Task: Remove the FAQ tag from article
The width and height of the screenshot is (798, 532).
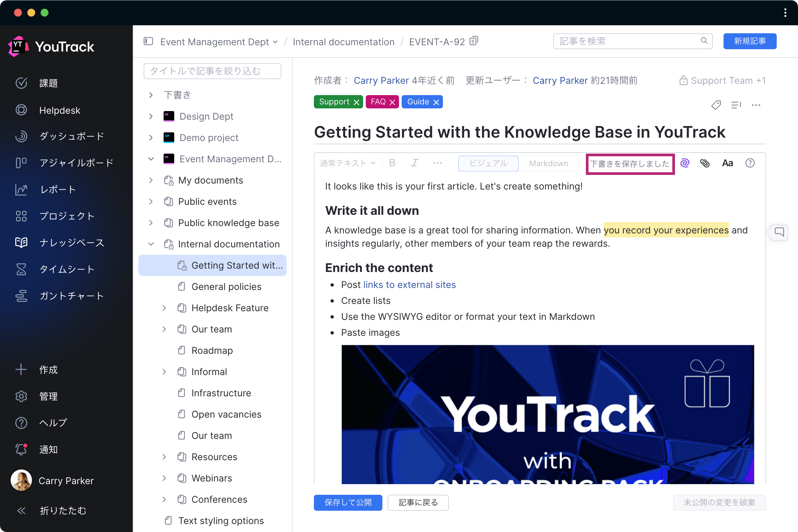Action: point(392,101)
